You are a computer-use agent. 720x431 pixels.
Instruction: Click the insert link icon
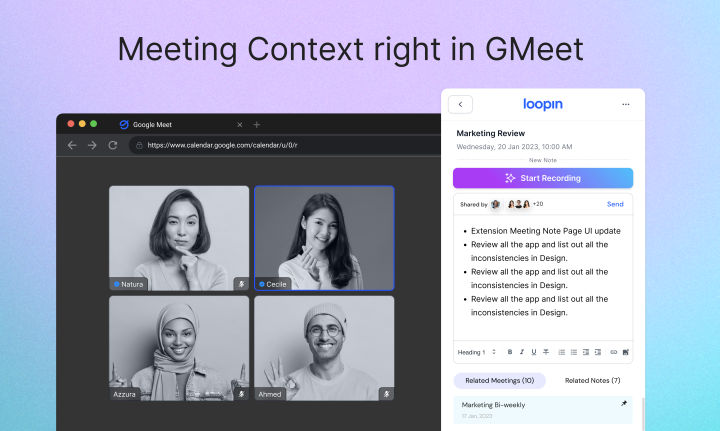[614, 352]
